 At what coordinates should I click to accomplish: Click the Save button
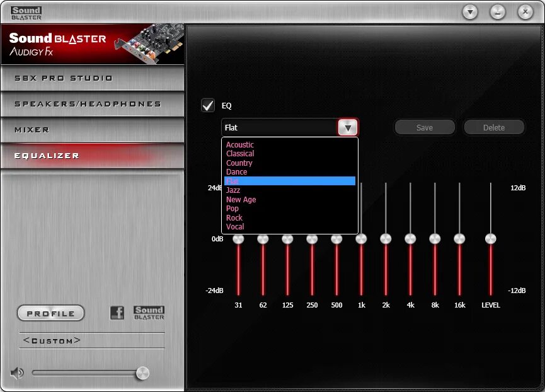point(425,127)
